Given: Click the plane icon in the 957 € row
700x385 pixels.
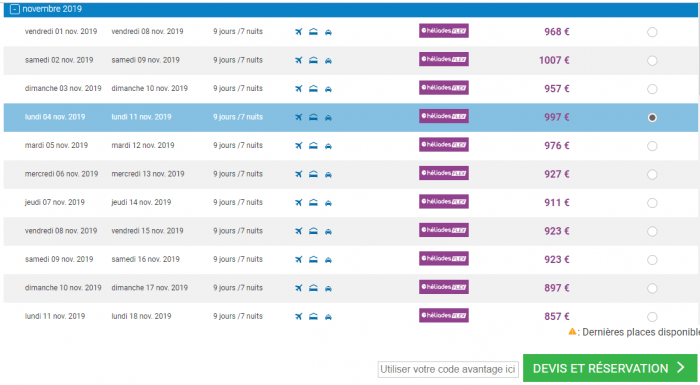Looking at the screenshot, I should [299, 88].
